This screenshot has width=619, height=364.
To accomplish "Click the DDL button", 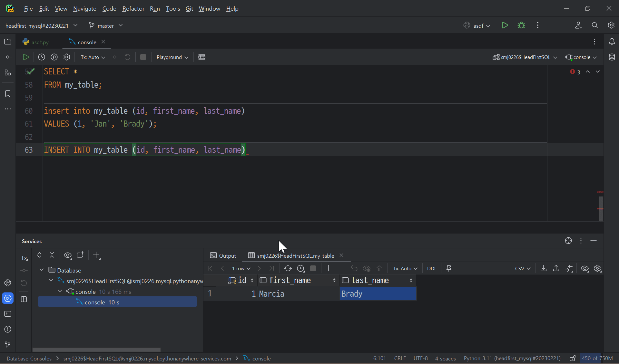I will (432, 268).
